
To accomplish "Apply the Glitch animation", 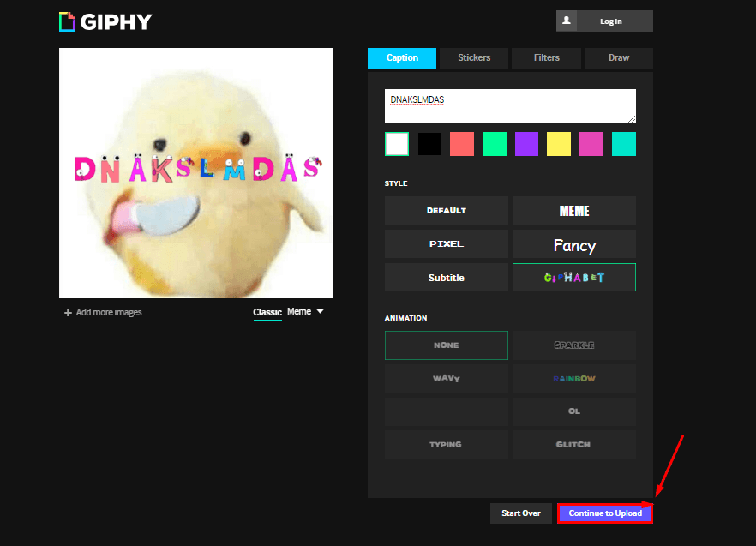I will point(574,445).
